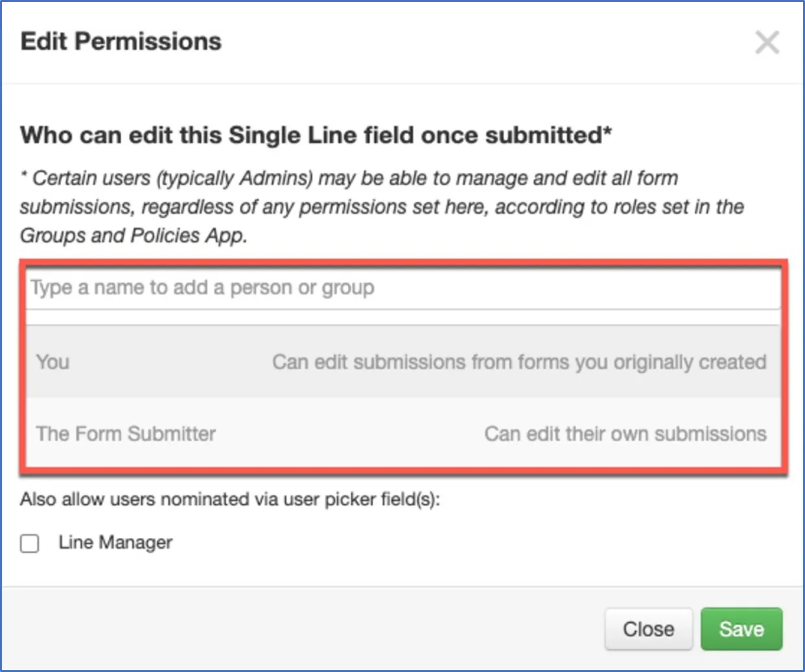Click 'Groups and Policies App' in the note

point(133,235)
